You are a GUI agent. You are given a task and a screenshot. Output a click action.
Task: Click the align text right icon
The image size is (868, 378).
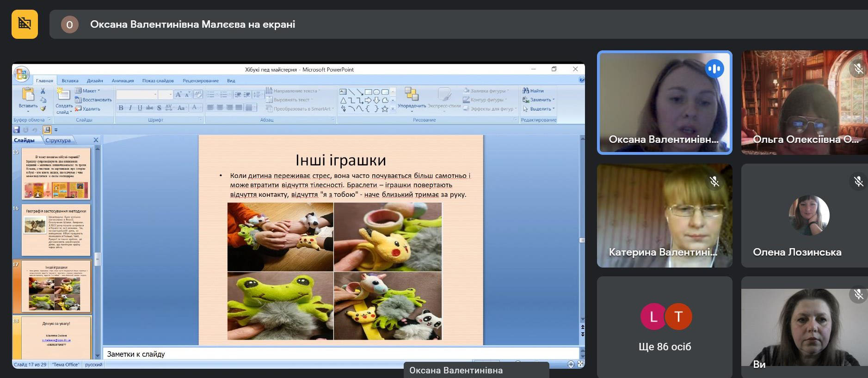click(x=229, y=108)
